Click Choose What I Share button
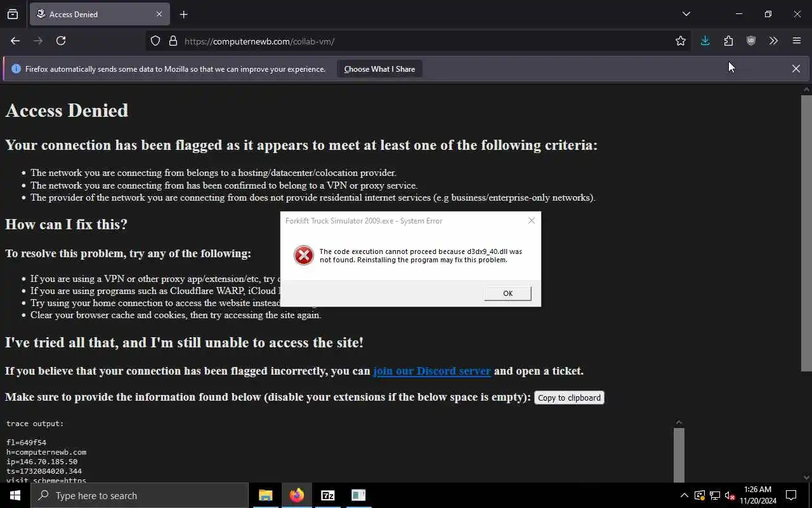 point(379,69)
